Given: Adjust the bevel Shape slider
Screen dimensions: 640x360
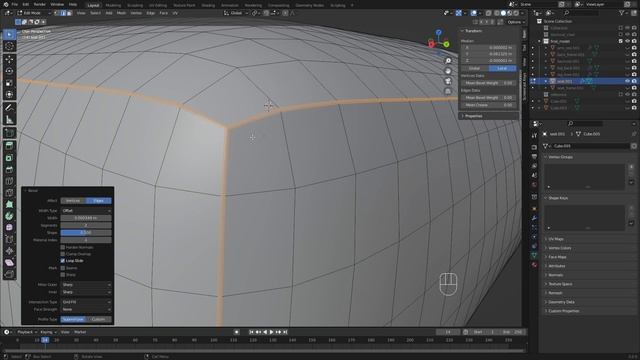Looking at the screenshot, I should pos(86,233).
